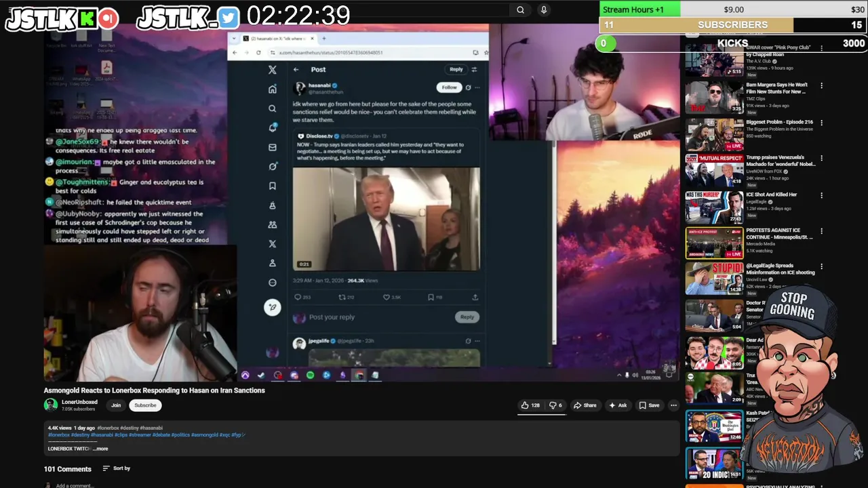The image size is (868, 488).
Task: Open Bam Margera video thumbnail
Action: 714,98
